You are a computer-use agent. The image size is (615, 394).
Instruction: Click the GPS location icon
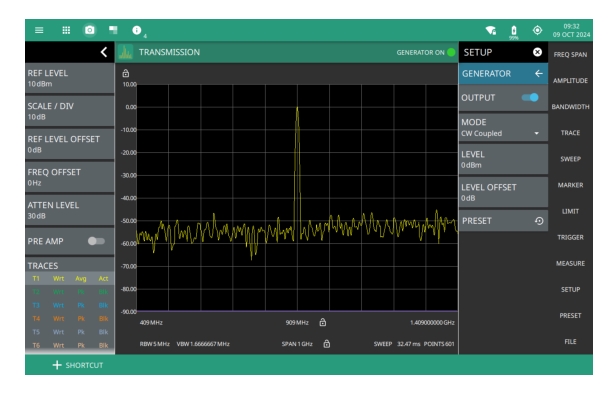(x=537, y=30)
